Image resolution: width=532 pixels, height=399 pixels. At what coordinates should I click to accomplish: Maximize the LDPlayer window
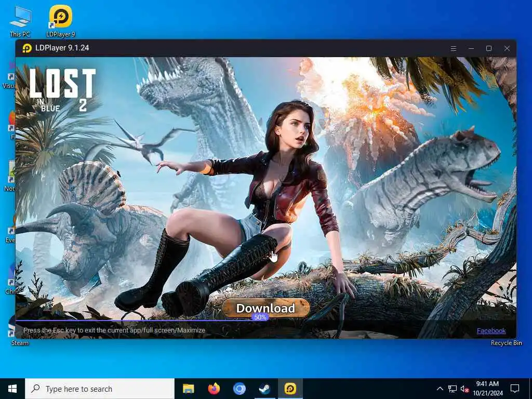pos(489,48)
